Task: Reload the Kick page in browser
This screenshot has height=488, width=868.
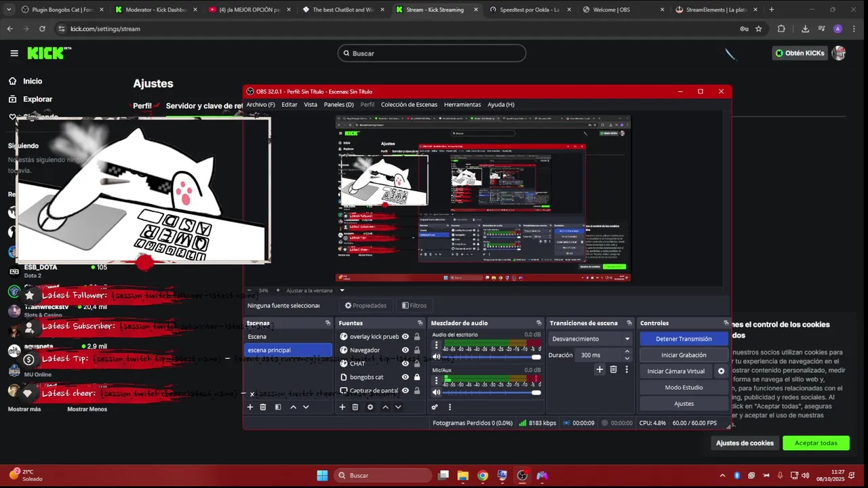Action: (42, 29)
